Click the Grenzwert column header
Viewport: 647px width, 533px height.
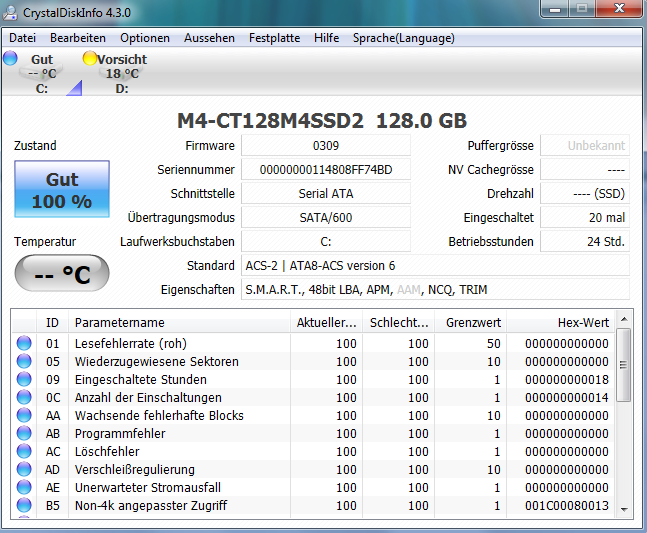coord(471,323)
